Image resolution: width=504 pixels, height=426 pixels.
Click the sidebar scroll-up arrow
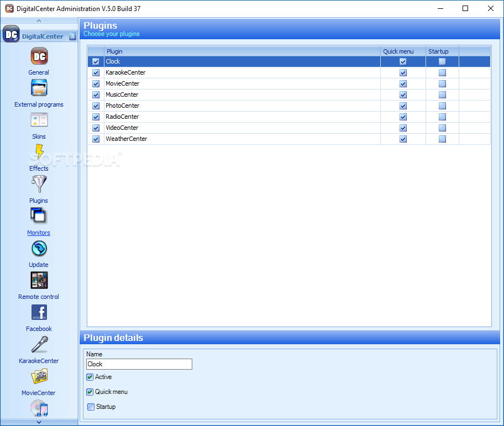[x=39, y=21]
